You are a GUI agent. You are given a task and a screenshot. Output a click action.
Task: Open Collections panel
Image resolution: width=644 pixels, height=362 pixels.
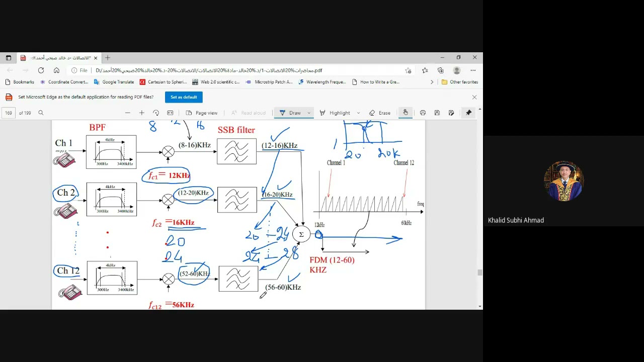pyautogui.click(x=441, y=70)
